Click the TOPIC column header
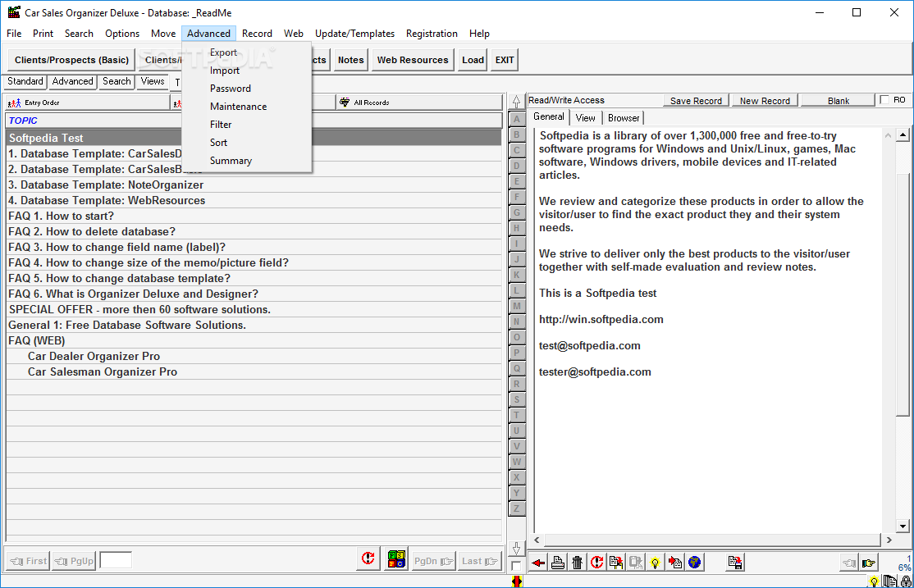914x588 pixels. (254, 121)
